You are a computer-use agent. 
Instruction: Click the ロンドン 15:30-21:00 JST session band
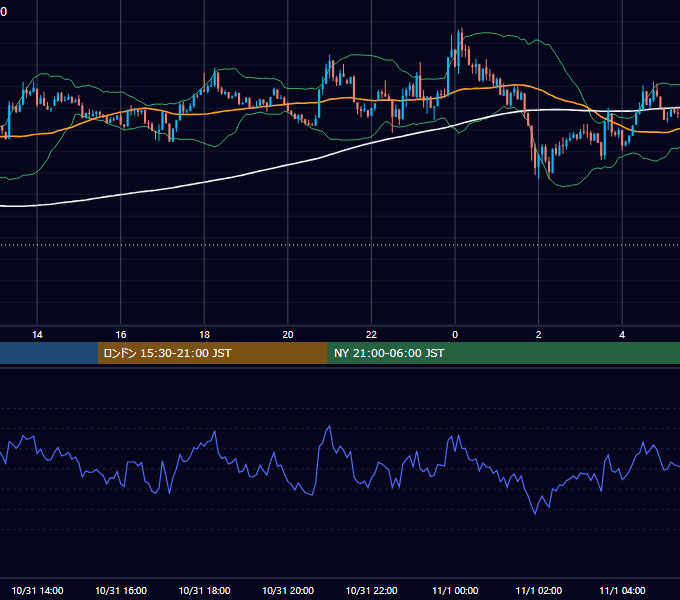(212, 353)
